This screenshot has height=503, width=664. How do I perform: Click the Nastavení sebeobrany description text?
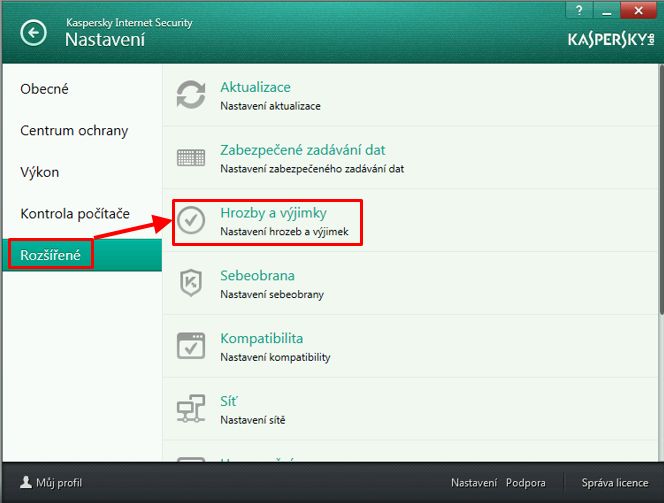272,294
